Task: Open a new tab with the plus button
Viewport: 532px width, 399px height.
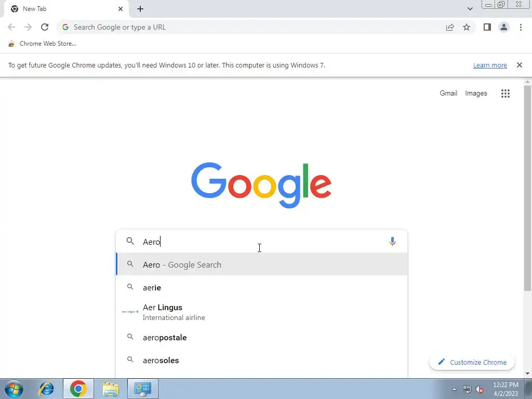Action: pos(140,9)
